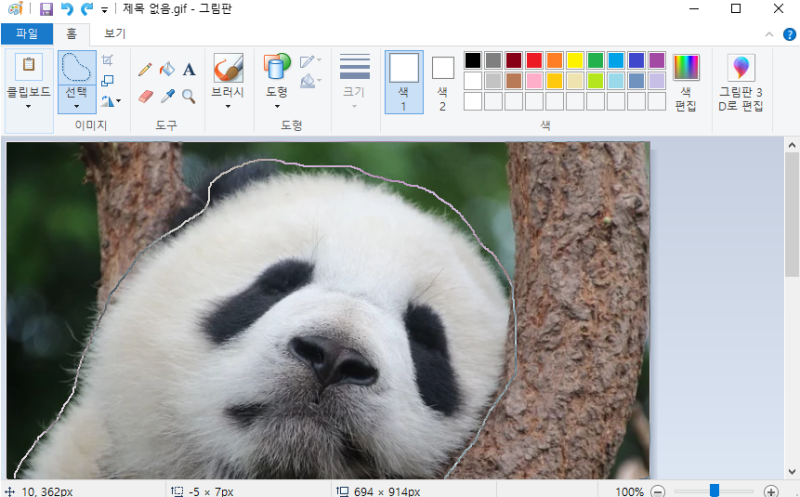The width and height of the screenshot is (800, 497).
Task: Select the Fill with color bucket tool
Action: tap(167, 69)
